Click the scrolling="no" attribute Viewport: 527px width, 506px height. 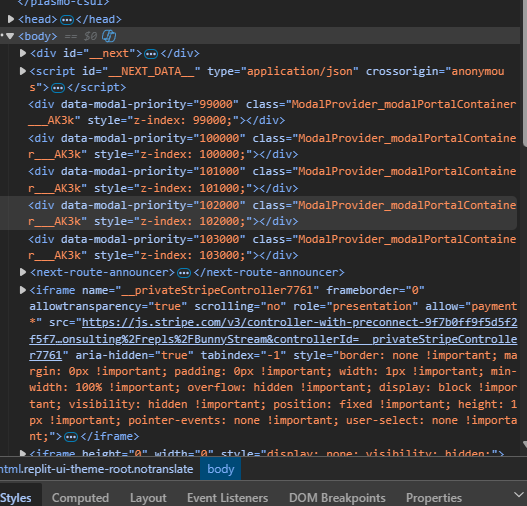point(240,306)
